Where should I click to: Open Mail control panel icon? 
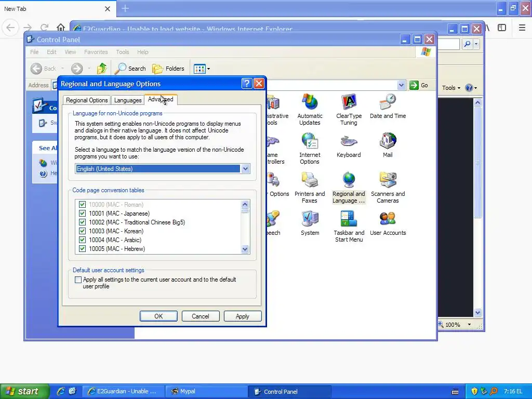click(x=388, y=145)
